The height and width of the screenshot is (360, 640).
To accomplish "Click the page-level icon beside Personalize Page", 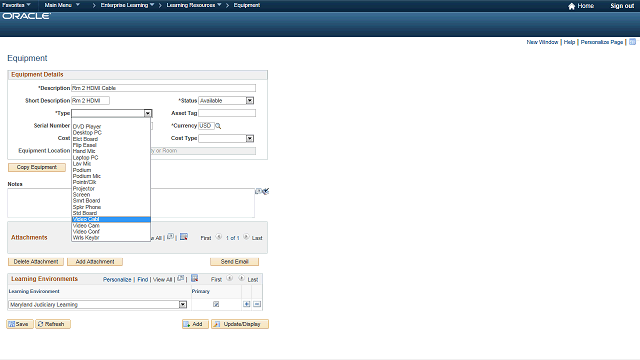I will click(x=633, y=42).
